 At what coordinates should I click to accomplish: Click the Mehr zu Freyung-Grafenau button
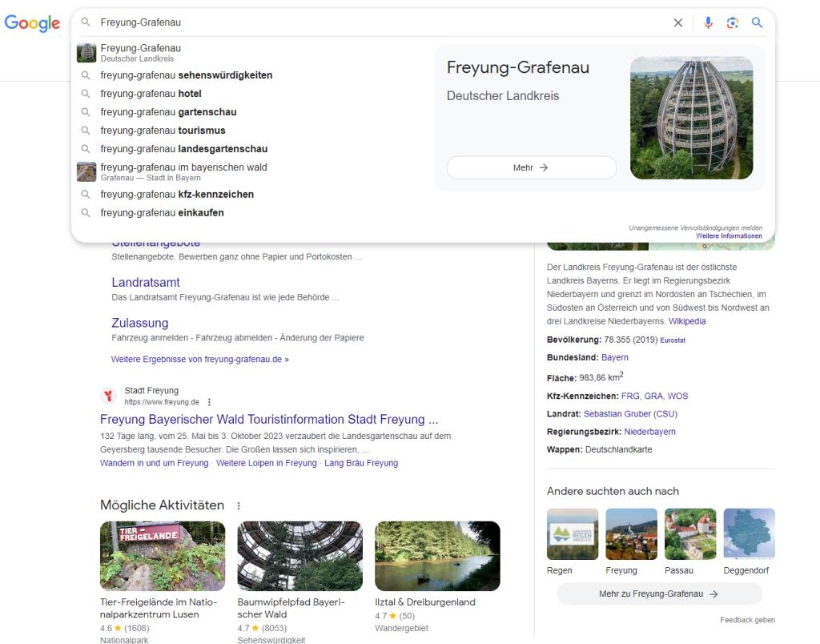click(658, 593)
